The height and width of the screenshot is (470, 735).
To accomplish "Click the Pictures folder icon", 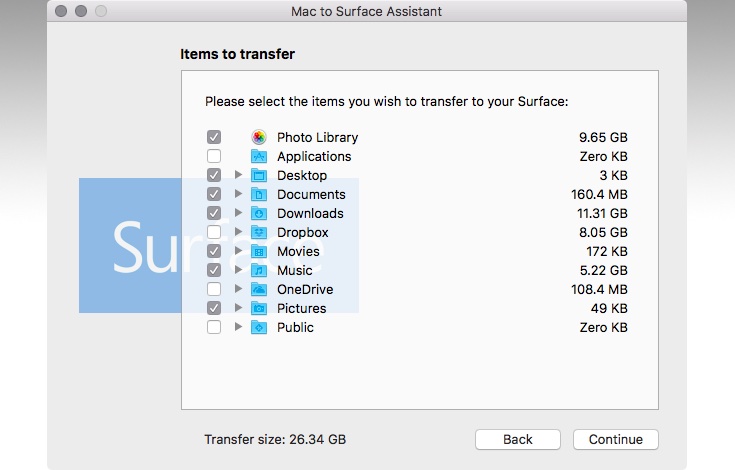I will tap(259, 308).
